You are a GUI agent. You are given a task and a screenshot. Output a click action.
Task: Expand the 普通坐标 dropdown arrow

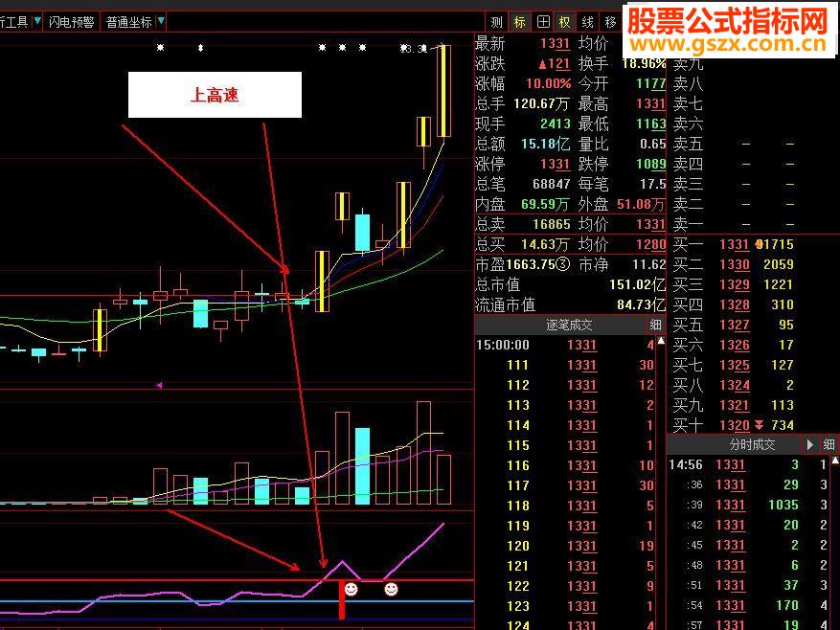click(x=161, y=21)
